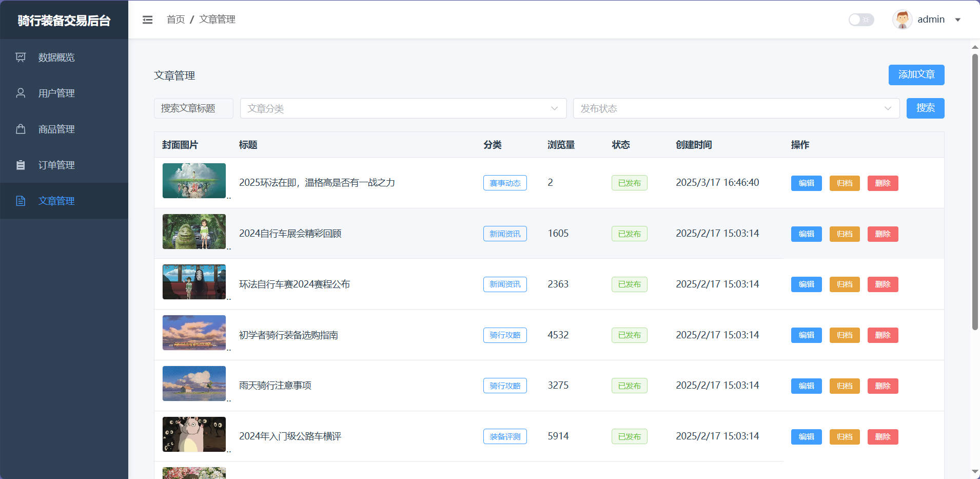Edit article 2024自行车展会精彩回顾
The width and height of the screenshot is (980, 479).
(x=806, y=234)
